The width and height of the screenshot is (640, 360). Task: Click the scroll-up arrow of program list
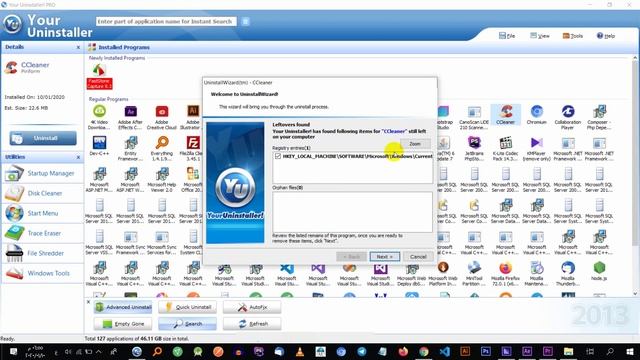click(x=635, y=58)
